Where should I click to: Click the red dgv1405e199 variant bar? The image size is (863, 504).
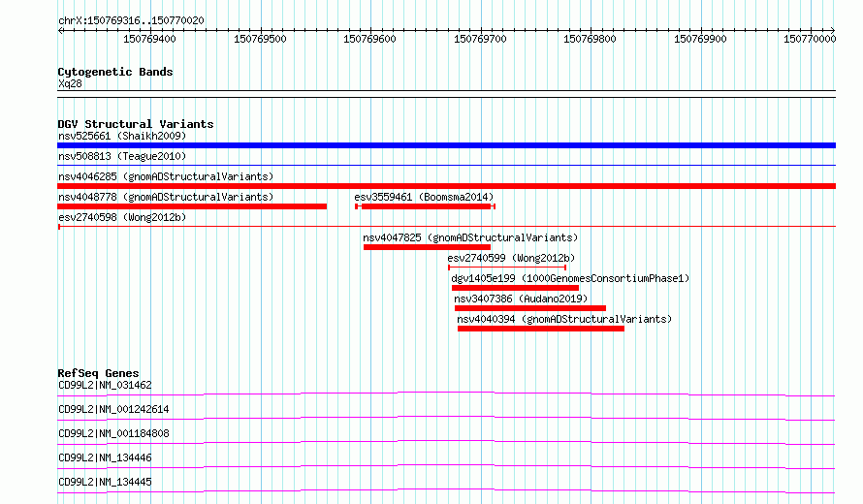click(515, 288)
